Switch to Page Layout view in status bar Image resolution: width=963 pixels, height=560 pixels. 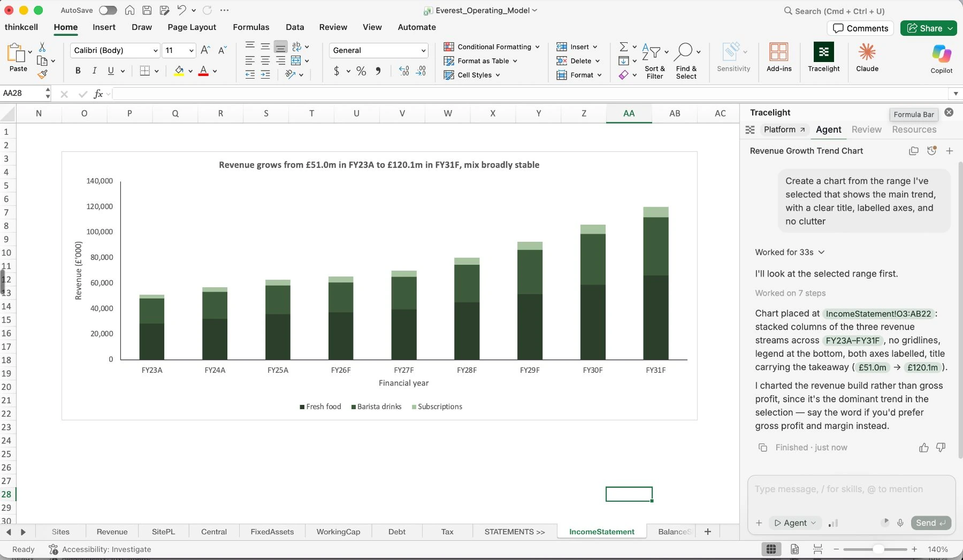(x=794, y=549)
